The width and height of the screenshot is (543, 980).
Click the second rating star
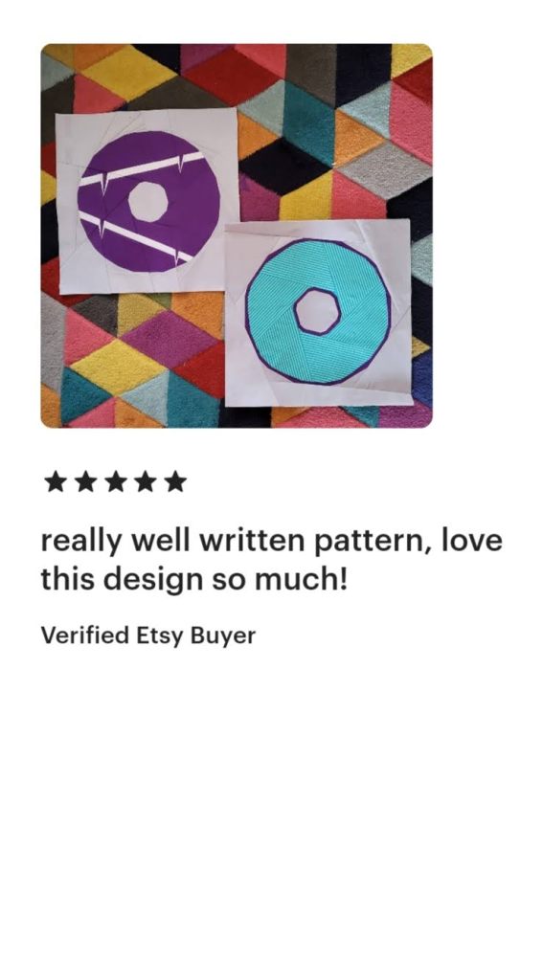pyautogui.click(x=85, y=482)
